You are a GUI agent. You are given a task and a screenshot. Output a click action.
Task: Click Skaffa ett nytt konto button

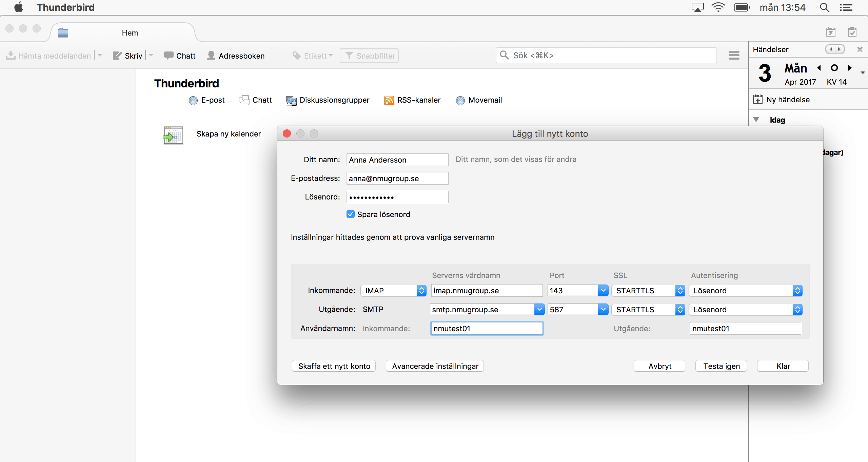pyautogui.click(x=334, y=366)
